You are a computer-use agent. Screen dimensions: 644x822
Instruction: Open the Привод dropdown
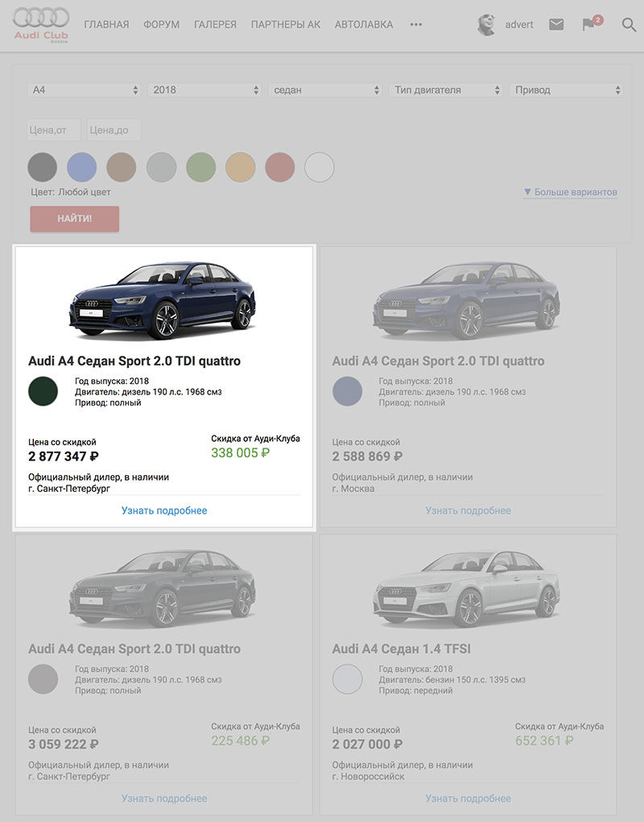[x=566, y=90]
